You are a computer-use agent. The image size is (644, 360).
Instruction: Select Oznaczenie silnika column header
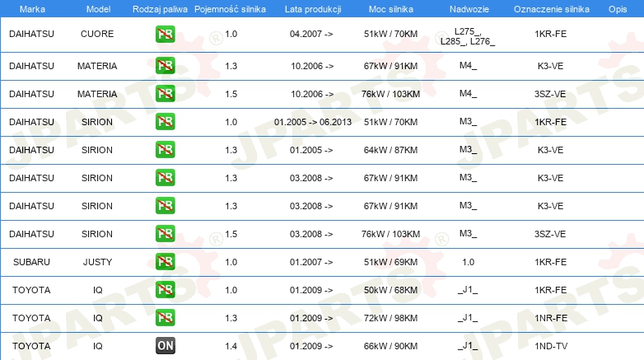(x=552, y=9)
